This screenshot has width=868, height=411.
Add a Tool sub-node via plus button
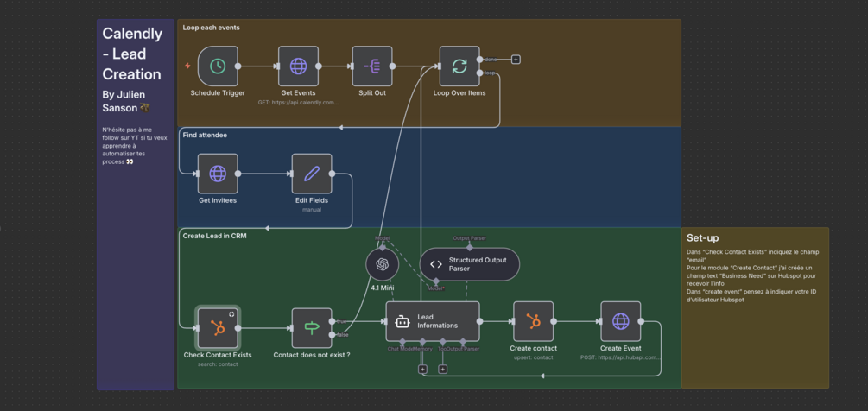[442, 369]
